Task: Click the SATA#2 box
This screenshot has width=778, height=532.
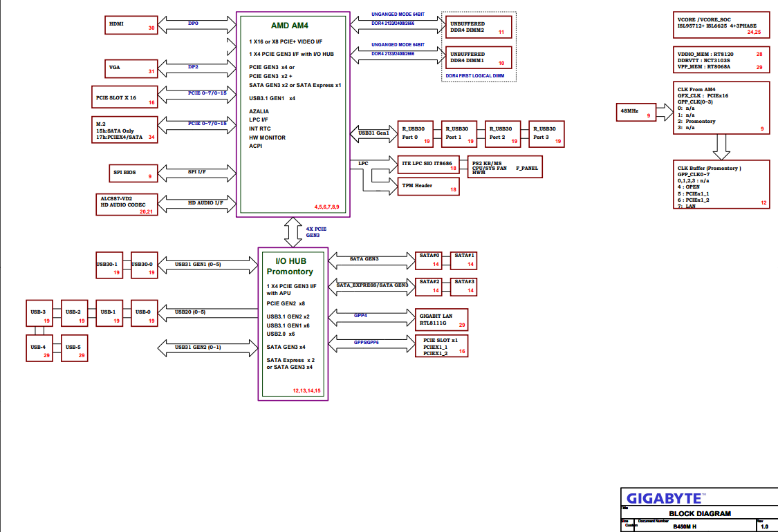Action: [429, 287]
